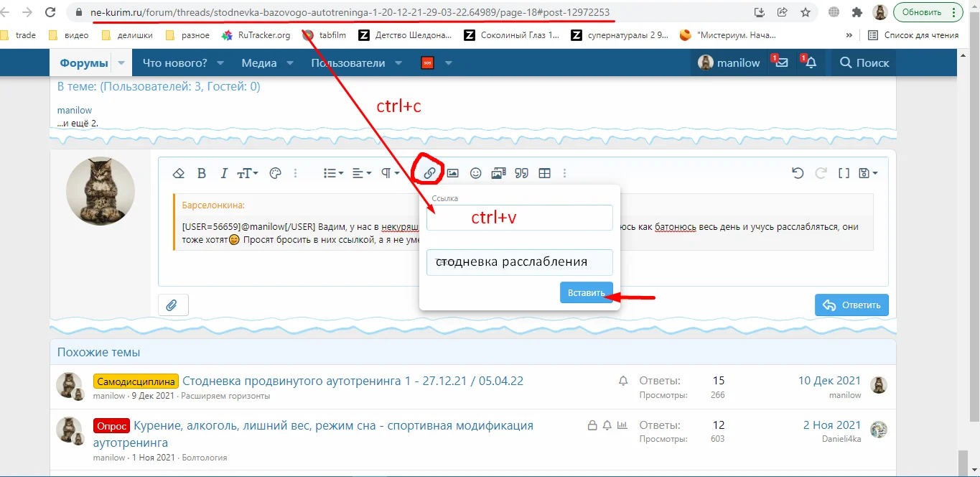This screenshot has width=980, height=477.
Task: Open the font size dropdown
Action: tap(247, 173)
